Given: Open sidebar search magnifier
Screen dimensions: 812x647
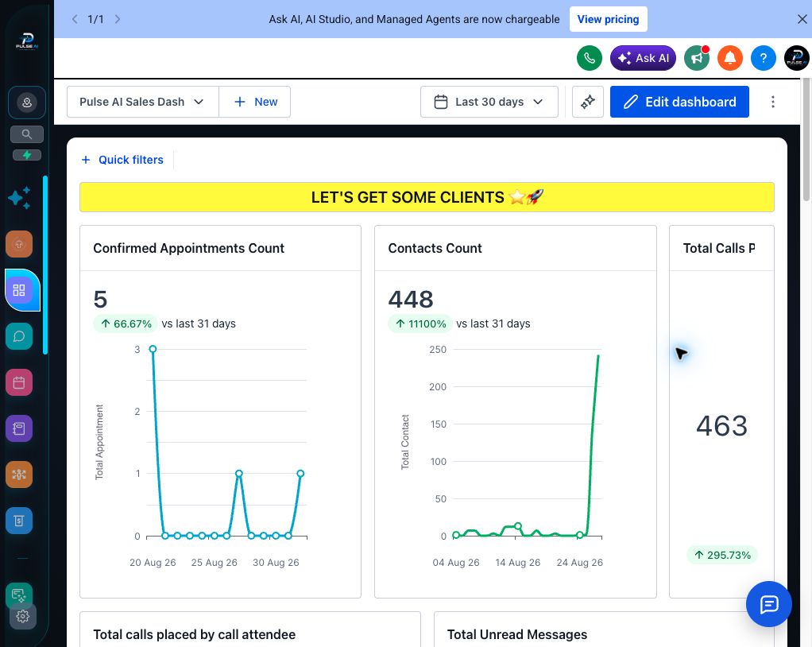Looking at the screenshot, I should [27, 134].
